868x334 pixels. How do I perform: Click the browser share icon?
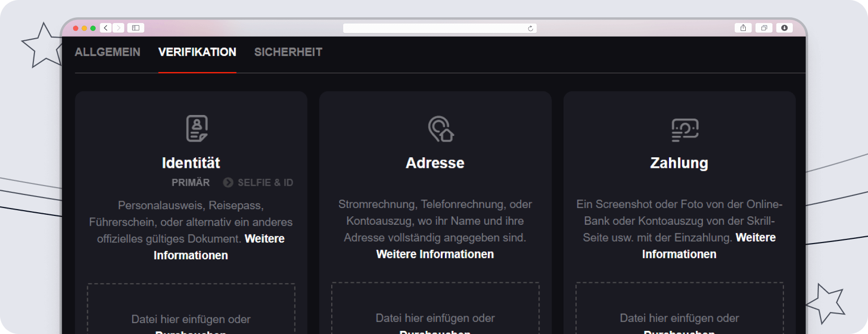pyautogui.click(x=743, y=28)
